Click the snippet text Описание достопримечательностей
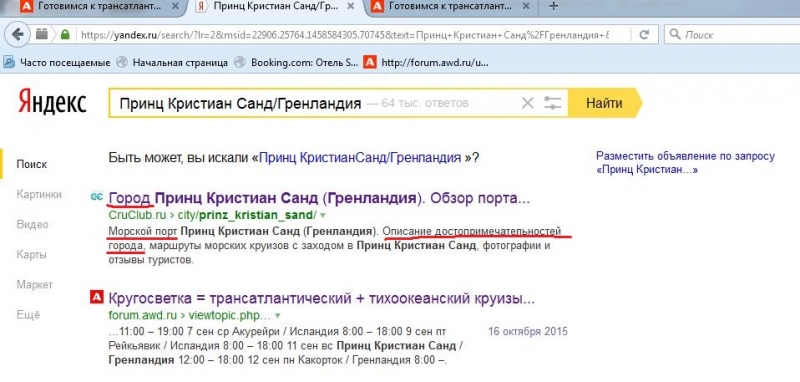This screenshot has width=800, height=382. 472,231
